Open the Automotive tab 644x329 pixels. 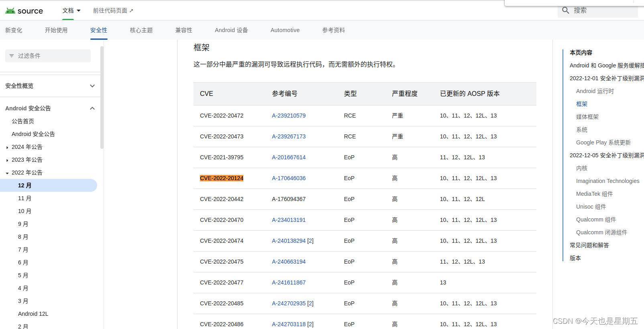point(285,30)
